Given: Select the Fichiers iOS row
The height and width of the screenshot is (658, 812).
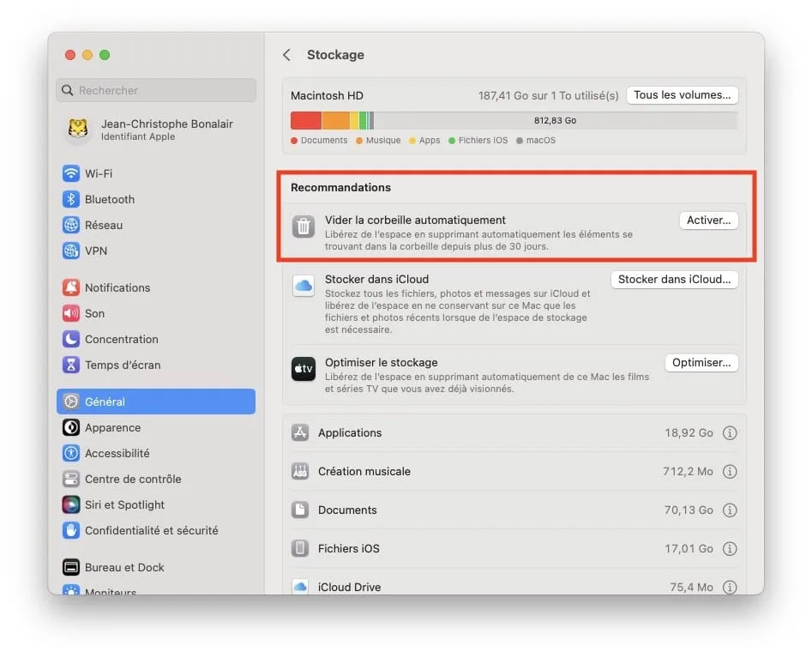Looking at the screenshot, I should point(514,549).
